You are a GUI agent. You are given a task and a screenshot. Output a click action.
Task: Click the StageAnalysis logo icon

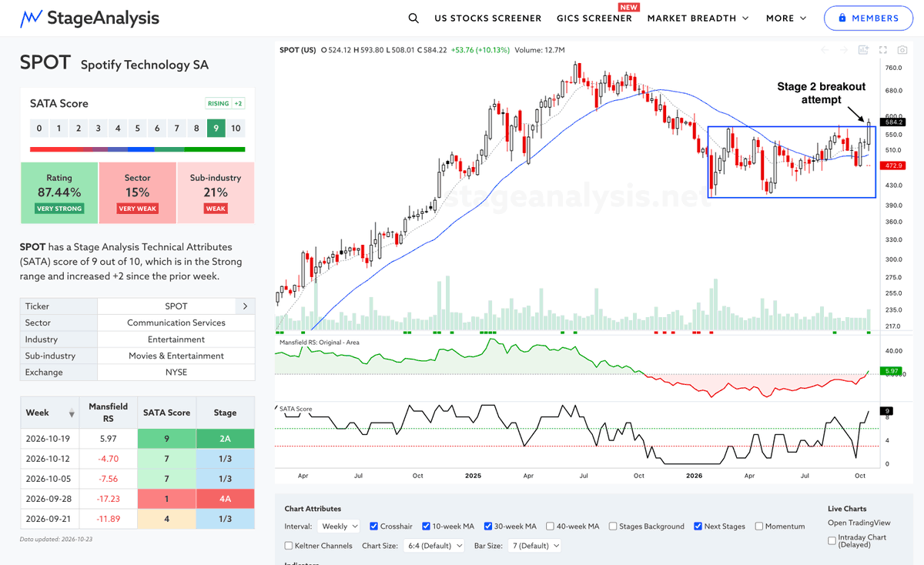31,18
